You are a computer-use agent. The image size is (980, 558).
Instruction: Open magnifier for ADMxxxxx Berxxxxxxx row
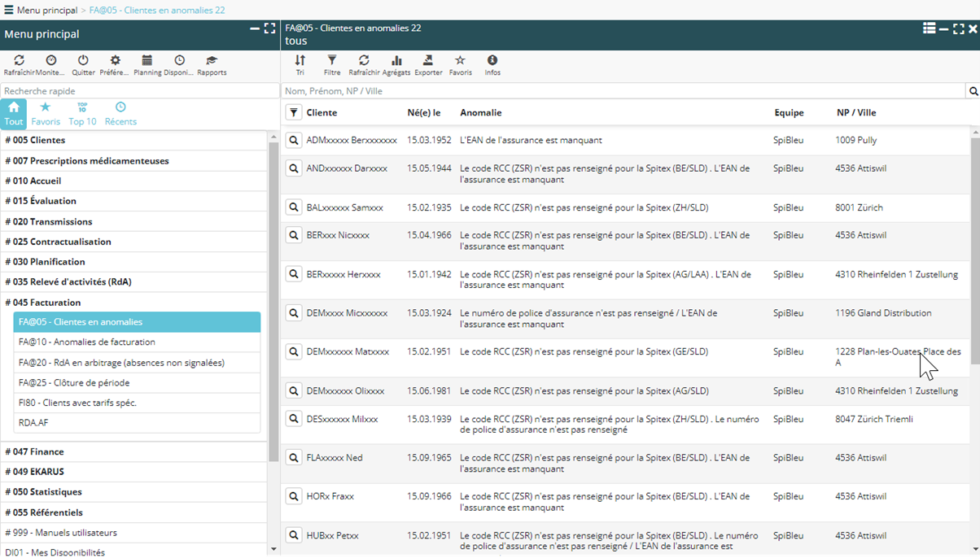[x=294, y=141]
